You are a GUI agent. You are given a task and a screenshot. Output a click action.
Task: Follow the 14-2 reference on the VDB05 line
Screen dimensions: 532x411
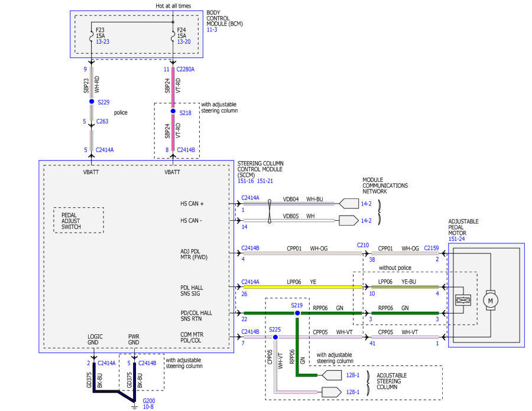366,221
